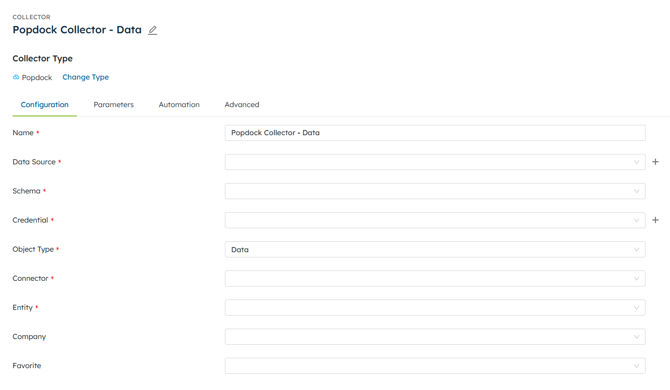670x390 pixels.
Task: Click into the Name input field
Action: pyautogui.click(x=435, y=133)
